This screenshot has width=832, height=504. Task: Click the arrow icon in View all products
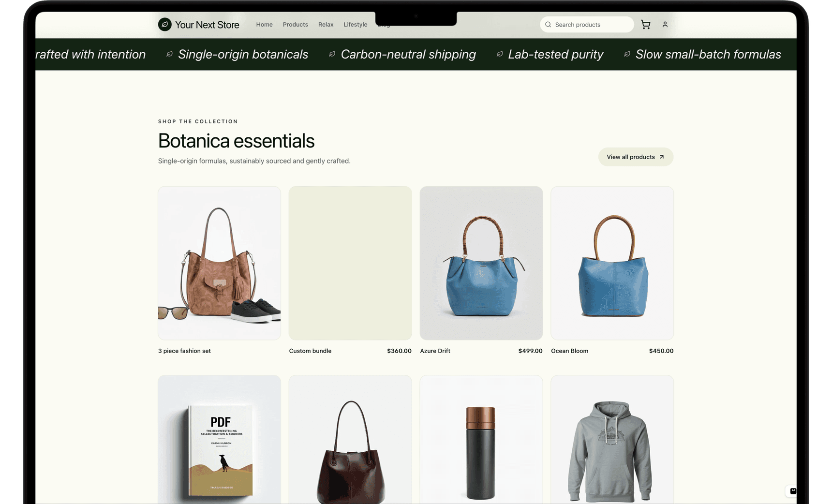(662, 157)
